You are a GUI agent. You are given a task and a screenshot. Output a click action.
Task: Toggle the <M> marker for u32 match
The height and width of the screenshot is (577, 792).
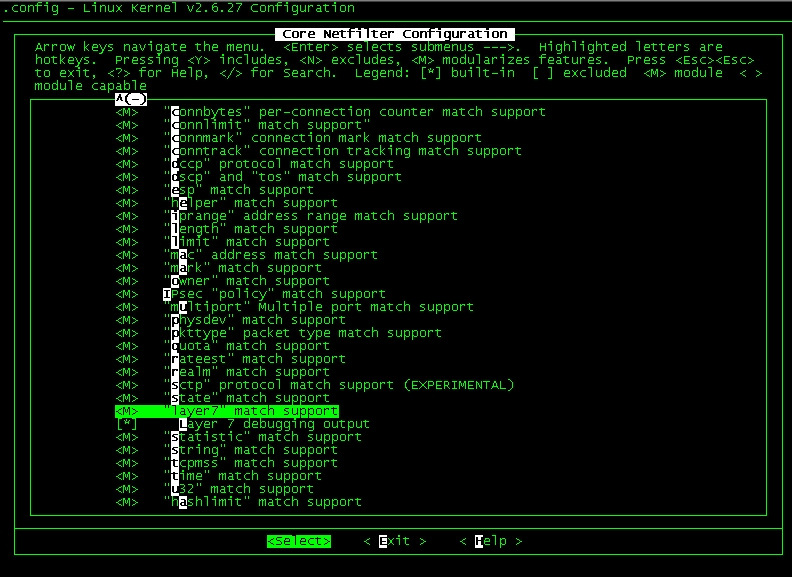(x=127, y=489)
